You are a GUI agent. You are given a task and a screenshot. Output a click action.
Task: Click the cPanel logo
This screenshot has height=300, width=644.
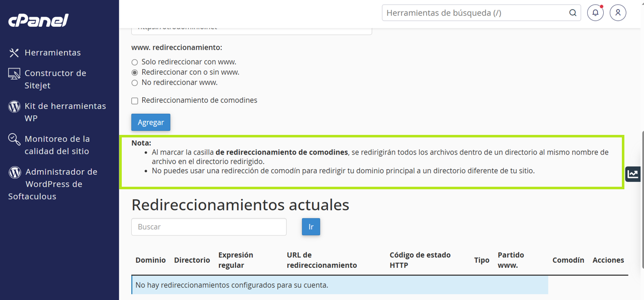click(x=38, y=20)
